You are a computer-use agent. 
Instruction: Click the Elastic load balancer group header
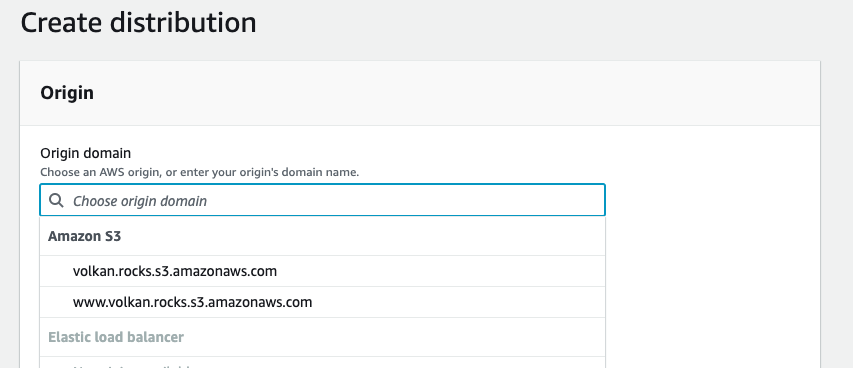point(116,337)
